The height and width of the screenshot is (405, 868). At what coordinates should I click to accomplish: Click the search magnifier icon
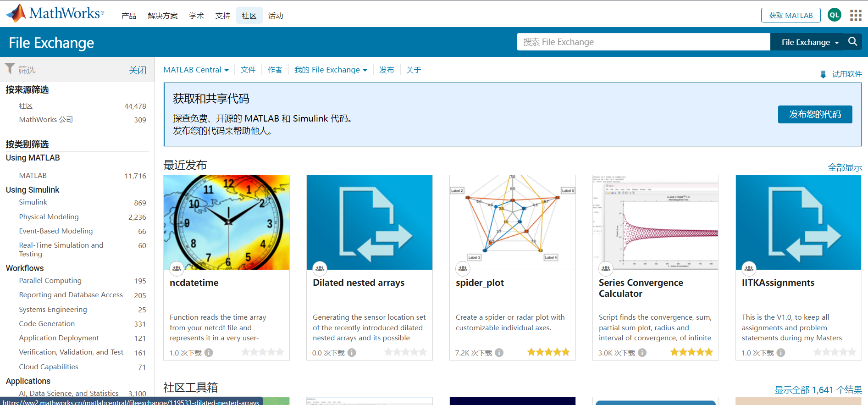point(852,42)
